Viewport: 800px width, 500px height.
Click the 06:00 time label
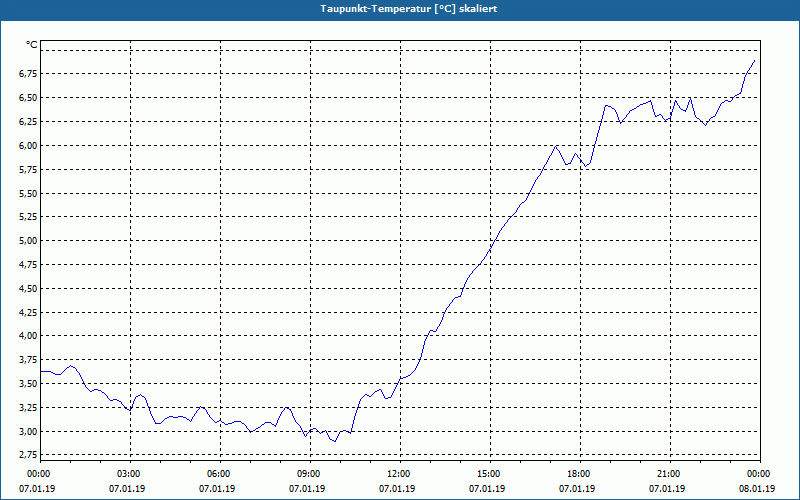218,474
